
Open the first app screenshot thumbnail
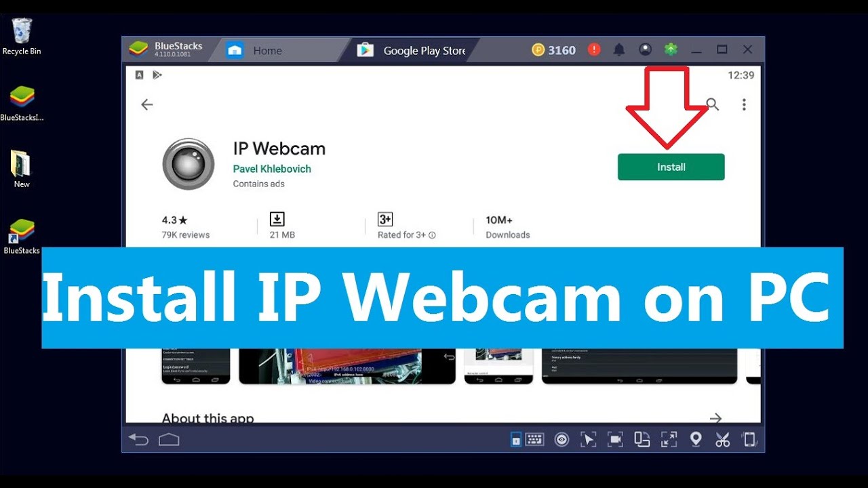(x=196, y=366)
